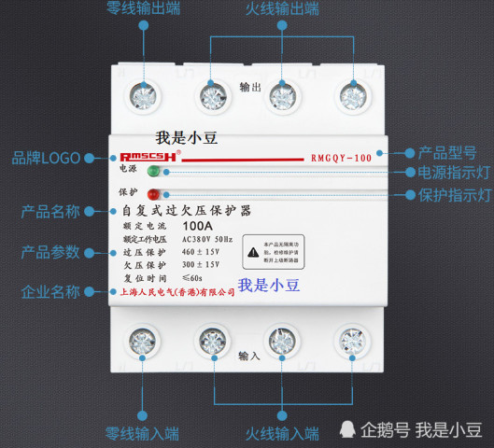Click the 品牌LOGO annotation label
The image size is (494, 448).
tap(46, 158)
